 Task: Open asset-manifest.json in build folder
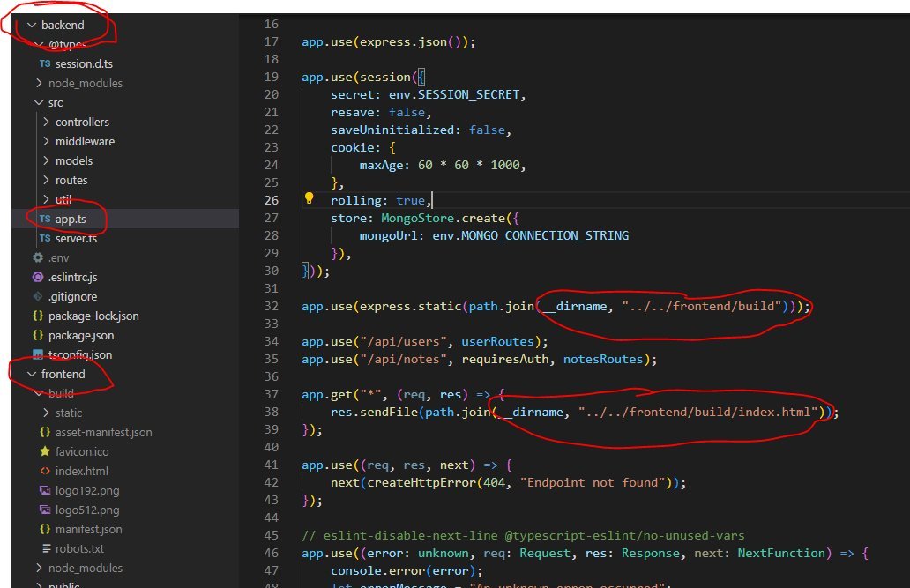[x=104, y=433]
